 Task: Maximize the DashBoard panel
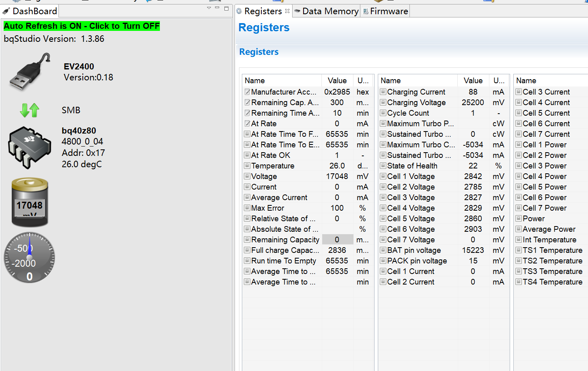226,8
